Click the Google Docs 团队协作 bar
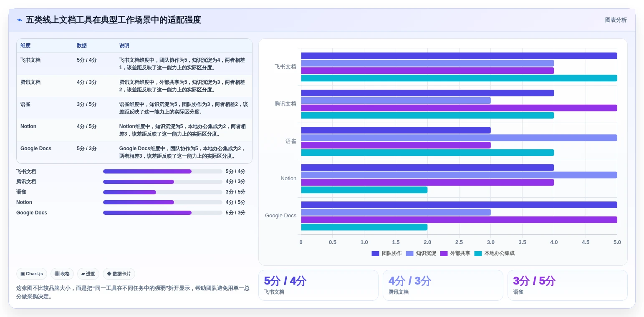The height and width of the screenshot is (317, 644). pos(459,205)
